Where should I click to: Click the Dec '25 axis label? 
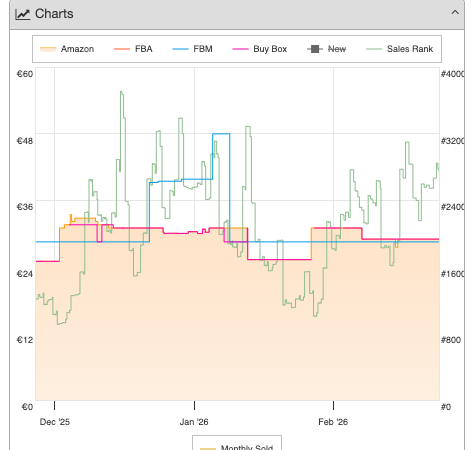[55, 422]
